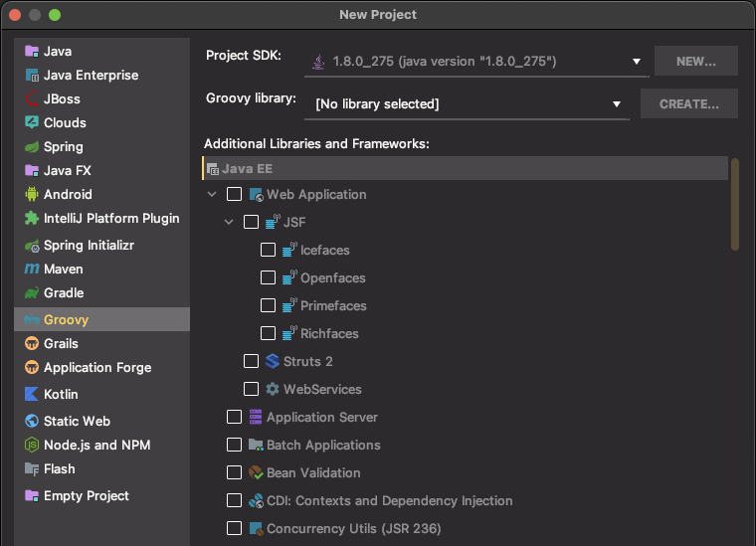The width and height of the screenshot is (756, 546).
Task: Click the Node.js and NPM icon
Action: click(32, 445)
